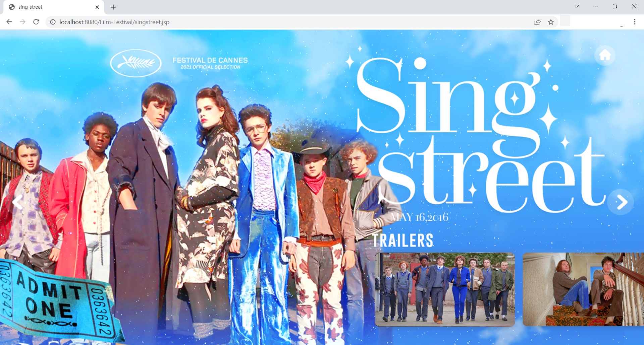Image resolution: width=644 pixels, height=345 pixels.
Task: Open a new tab
Action: pyautogui.click(x=113, y=7)
